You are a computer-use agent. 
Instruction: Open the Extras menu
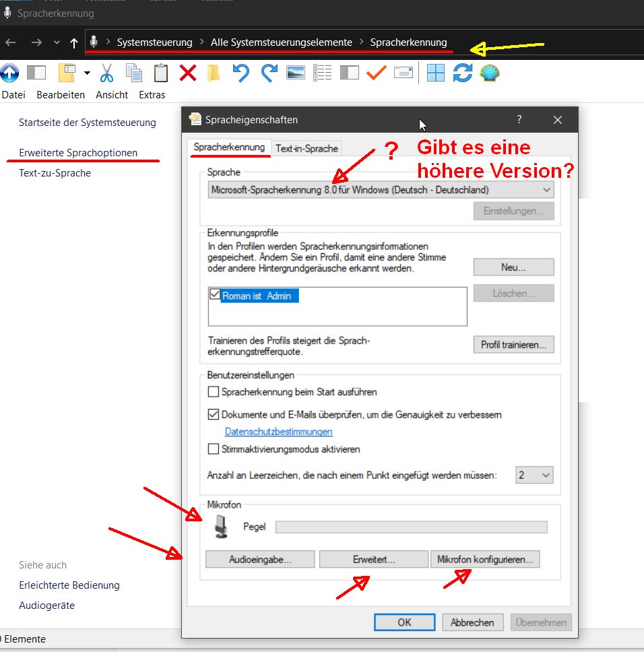(152, 95)
